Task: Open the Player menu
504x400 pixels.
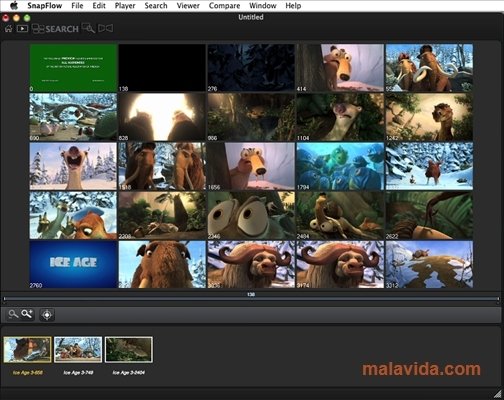Action: [x=125, y=6]
